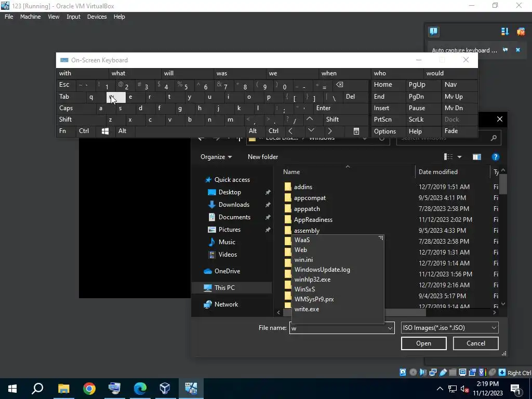Expand the File name combo box arrow
This screenshot has height=399, width=532.
(x=390, y=328)
